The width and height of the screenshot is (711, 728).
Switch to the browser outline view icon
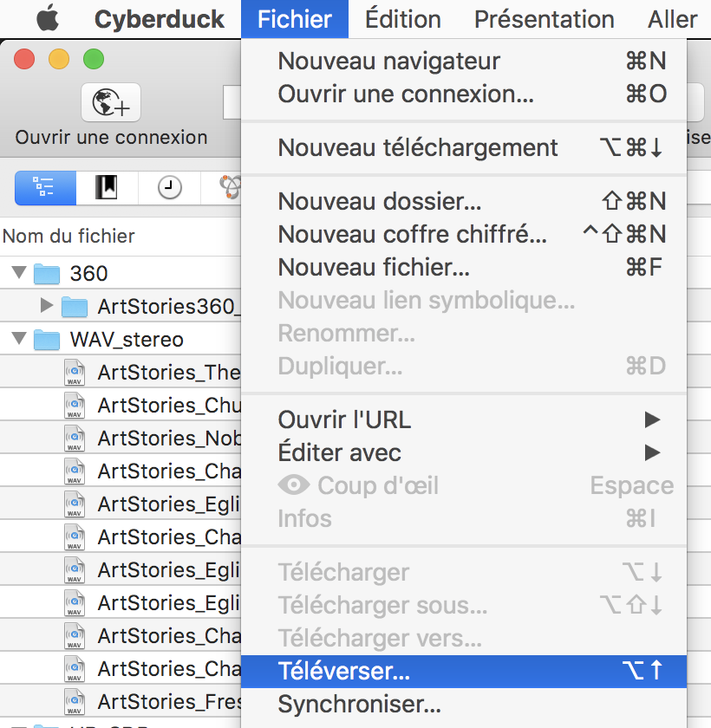pyautogui.click(x=45, y=186)
